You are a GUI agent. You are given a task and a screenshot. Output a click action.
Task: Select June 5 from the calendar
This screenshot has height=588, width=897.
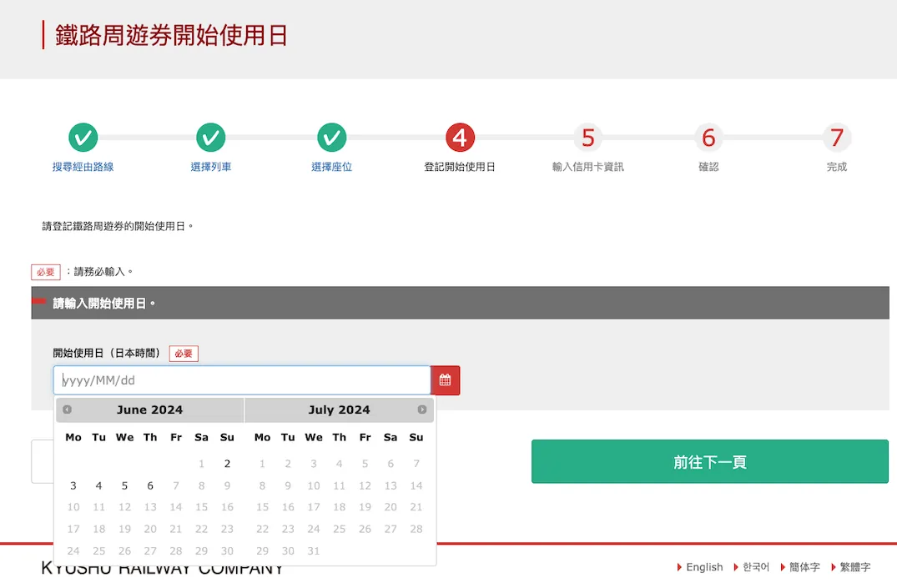pyautogui.click(x=124, y=485)
